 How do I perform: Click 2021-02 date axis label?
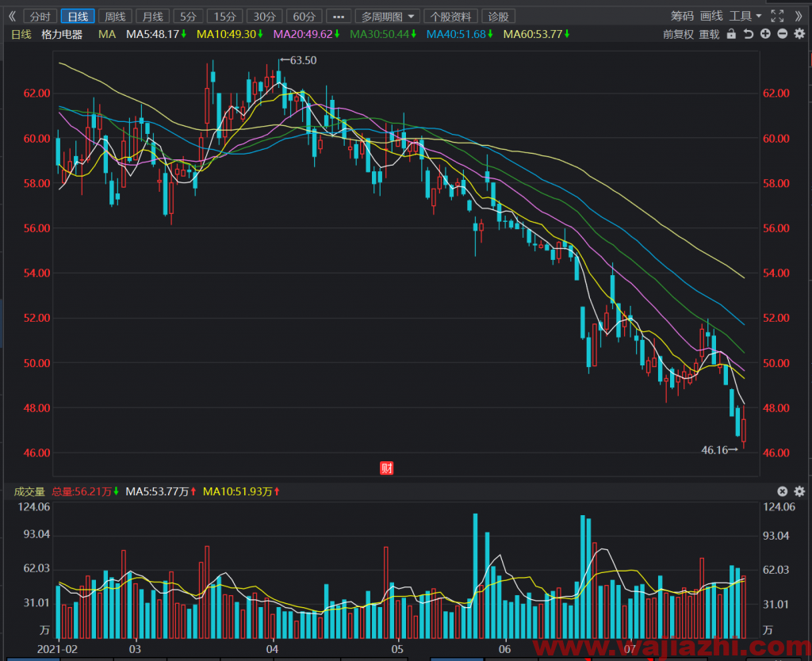click(x=57, y=649)
